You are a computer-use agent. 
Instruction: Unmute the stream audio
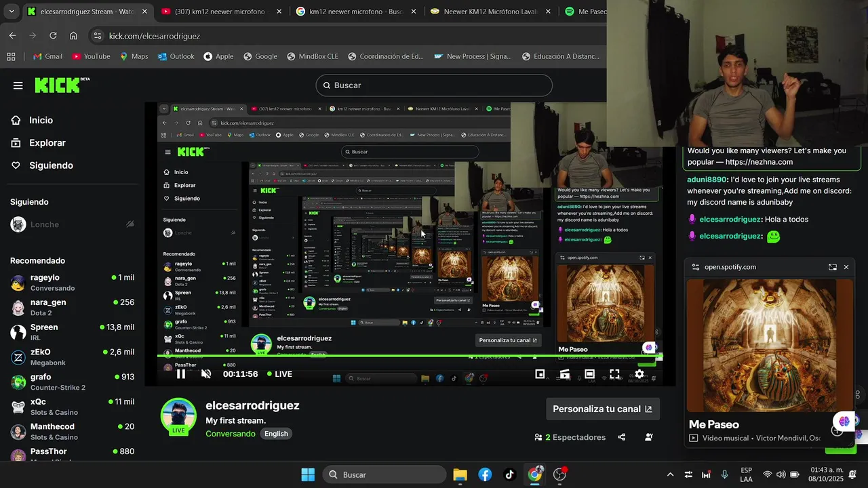point(206,373)
